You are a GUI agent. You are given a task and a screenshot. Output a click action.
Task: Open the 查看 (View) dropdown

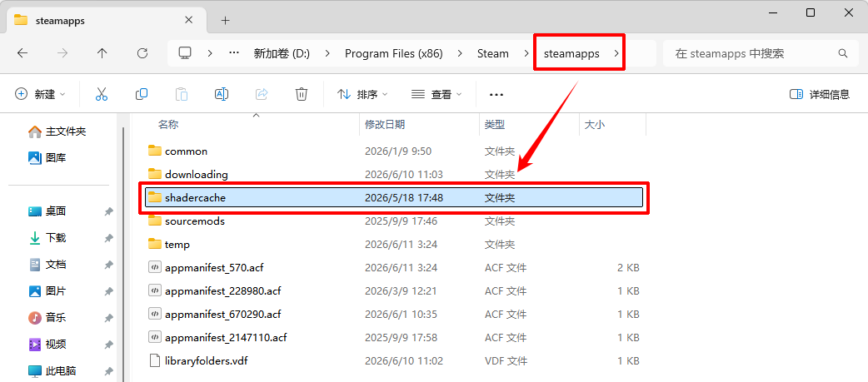[x=436, y=95]
